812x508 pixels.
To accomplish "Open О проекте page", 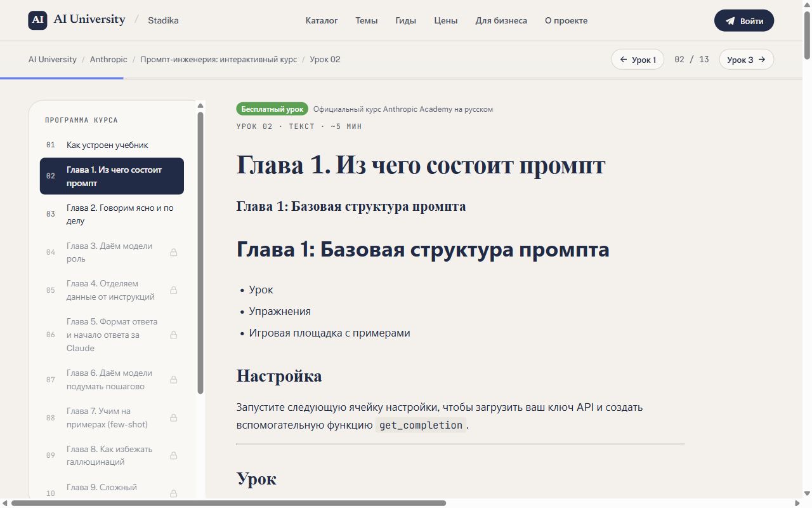I will (566, 20).
